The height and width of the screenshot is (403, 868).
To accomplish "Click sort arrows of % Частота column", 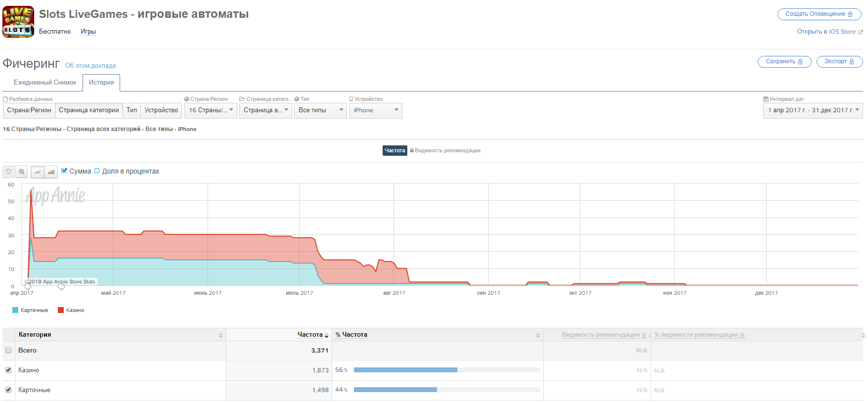I will pos(538,335).
